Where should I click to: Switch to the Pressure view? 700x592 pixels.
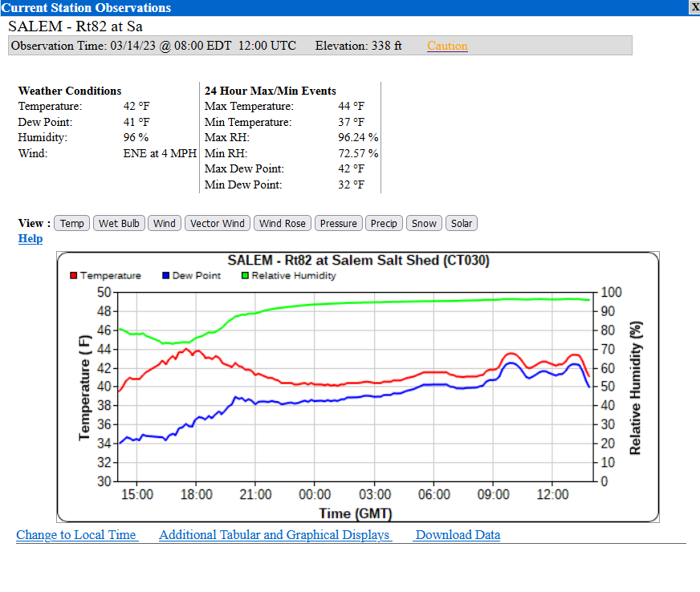(339, 223)
